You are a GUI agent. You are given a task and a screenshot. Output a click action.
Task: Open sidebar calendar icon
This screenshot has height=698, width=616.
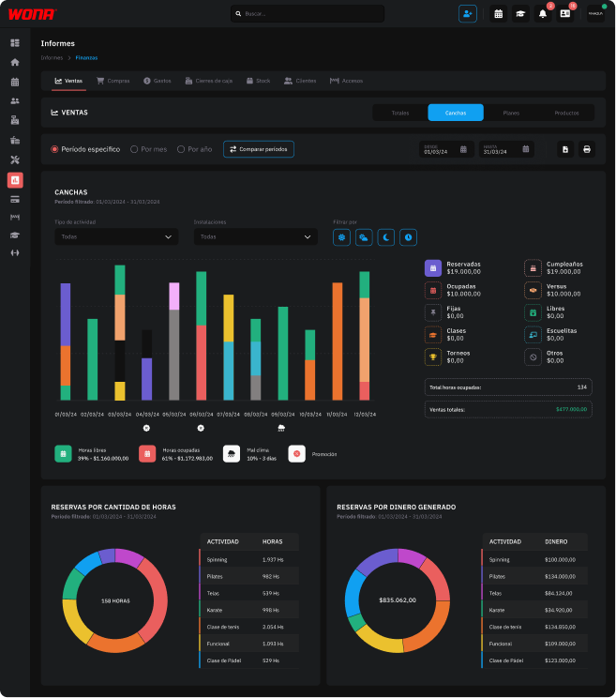[15, 82]
